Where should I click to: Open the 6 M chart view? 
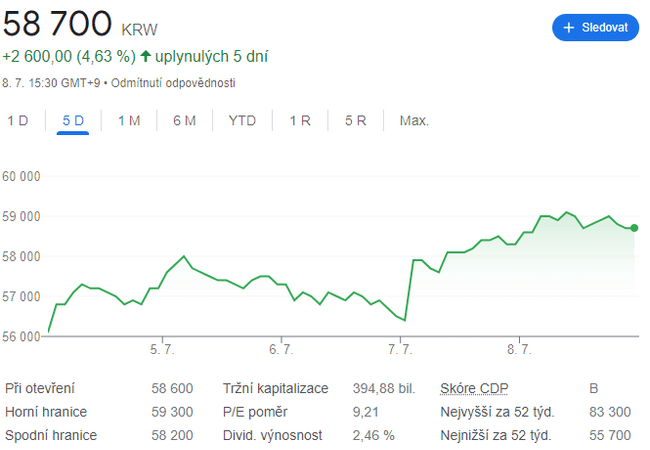[x=184, y=121]
